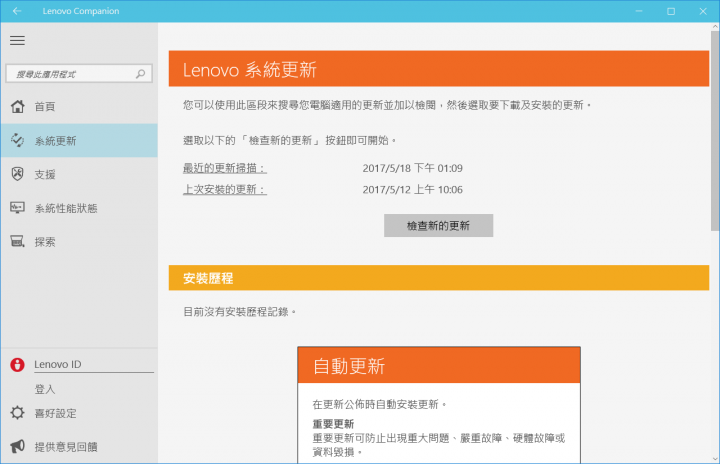
Task: Click the 提供意見回饋 megaphone icon
Action: [17, 446]
